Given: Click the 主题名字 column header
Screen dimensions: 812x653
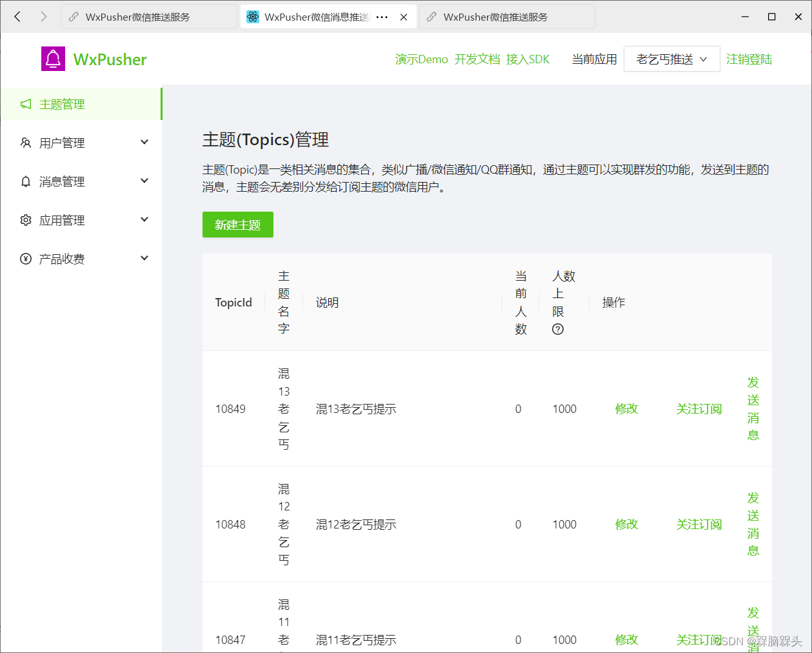Looking at the screenshot, I should 284,303.
